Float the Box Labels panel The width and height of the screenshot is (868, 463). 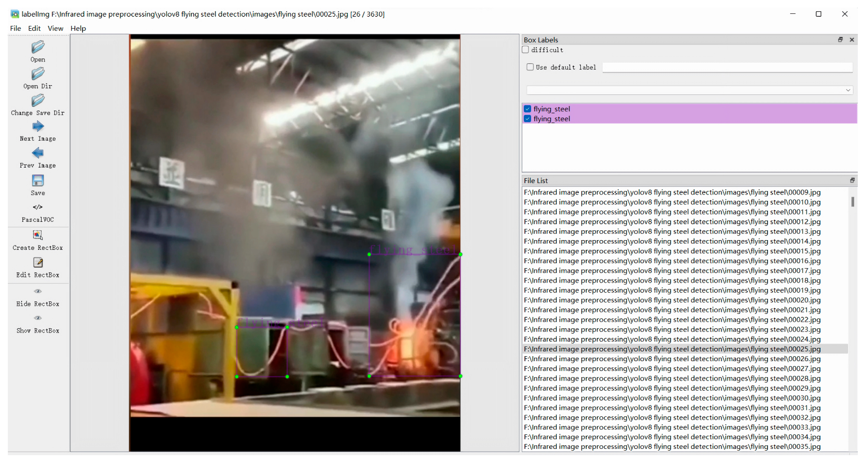840,40
